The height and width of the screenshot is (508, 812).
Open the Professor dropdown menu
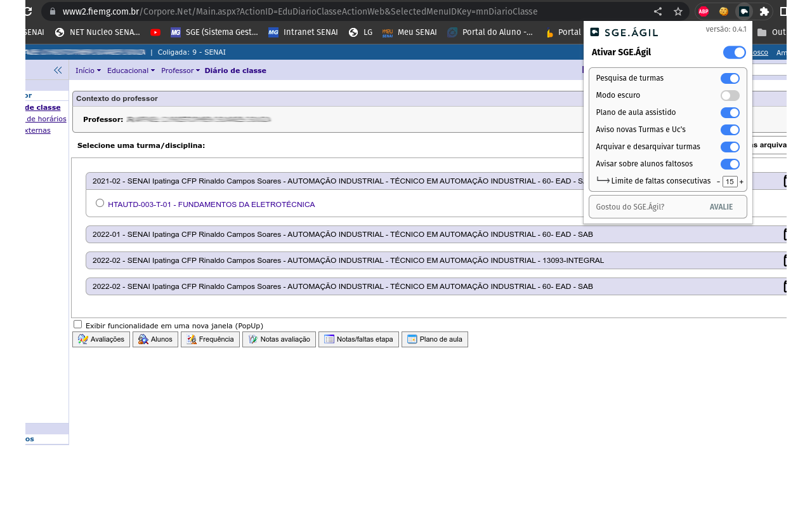tap(180, 70)
